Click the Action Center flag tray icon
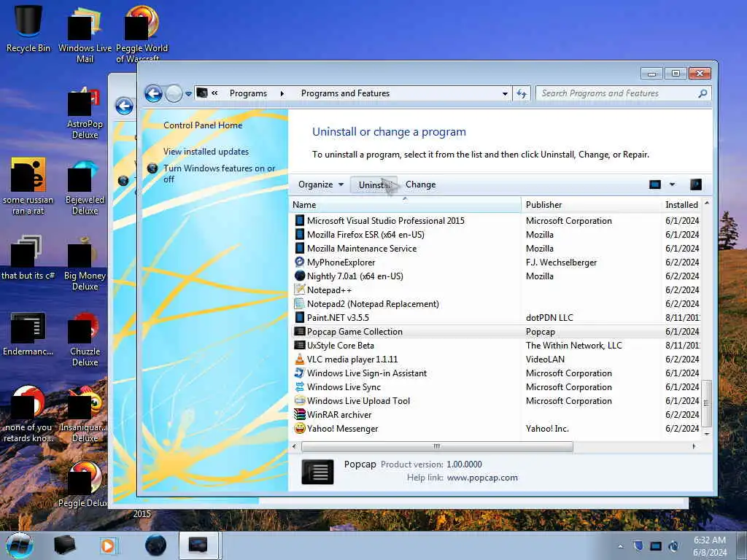The height and width of the screenshot is (560, 747). tap(638, 546)
